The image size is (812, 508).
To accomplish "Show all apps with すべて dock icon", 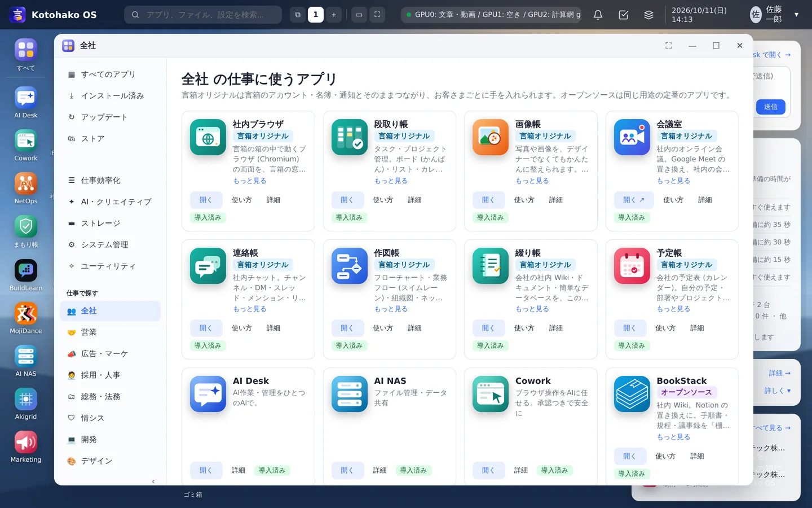I will (x=26, y=50).
